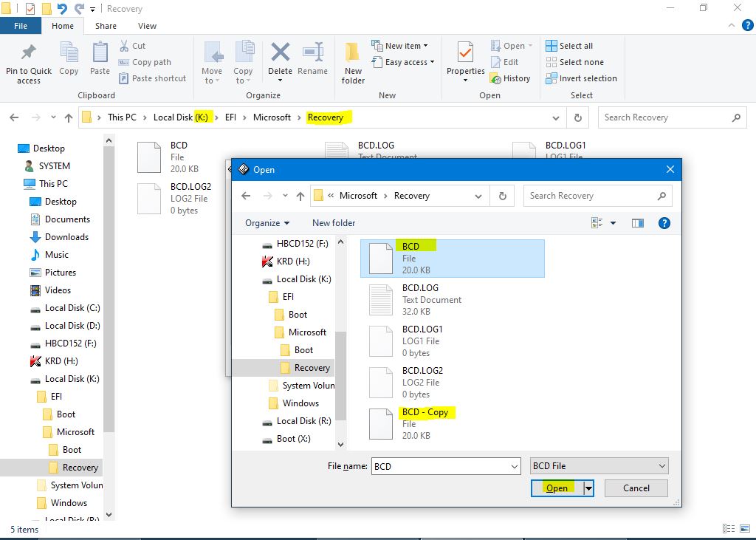Select Windows folder in dialog tree

click(300, 403)
